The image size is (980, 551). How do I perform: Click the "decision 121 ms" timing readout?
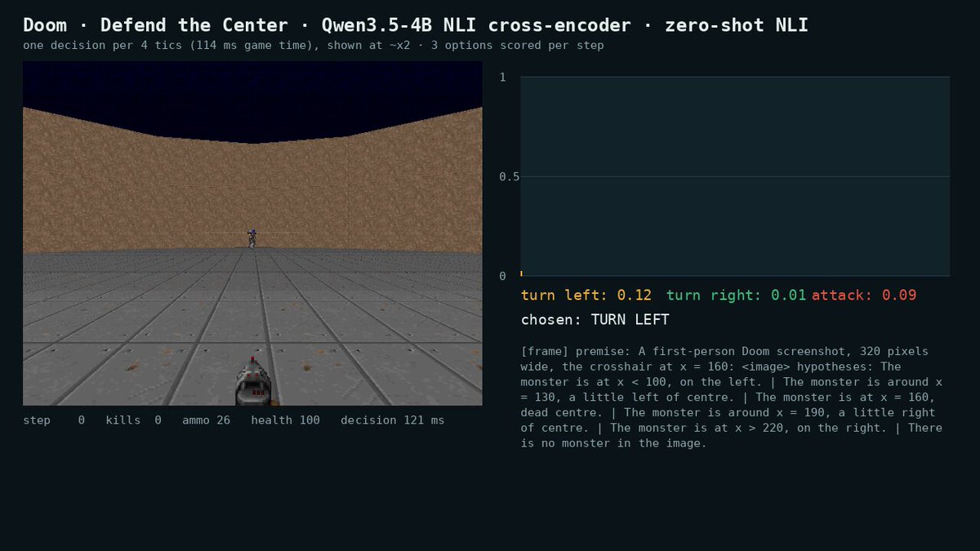[393, 420]
